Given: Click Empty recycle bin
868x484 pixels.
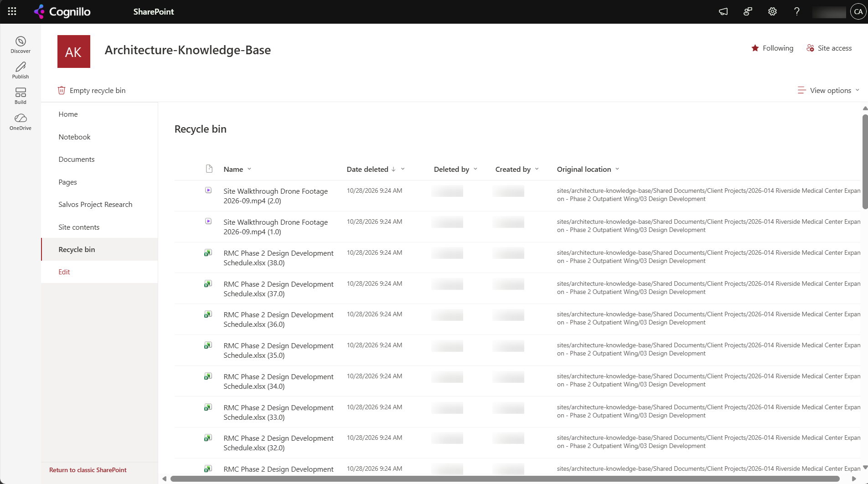Looking at the screenshot, I should 92,90.
